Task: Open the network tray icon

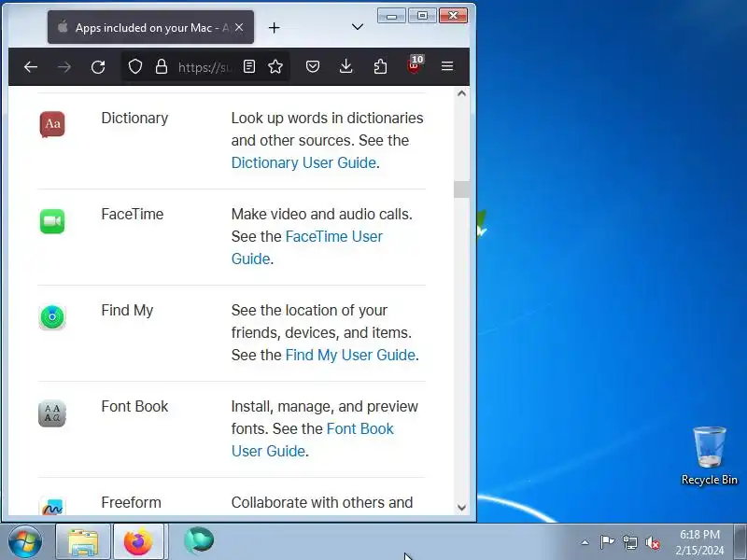Action: click(x=629, y=542)
